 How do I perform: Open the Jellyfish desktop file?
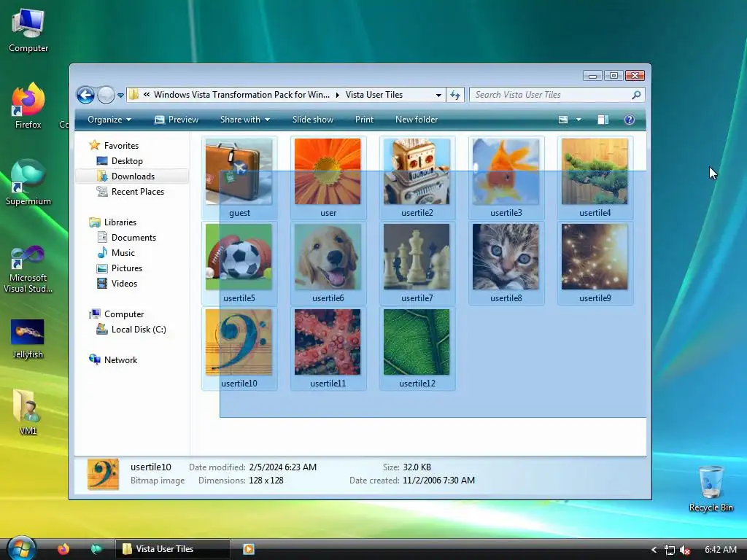[x=28, y=339]
